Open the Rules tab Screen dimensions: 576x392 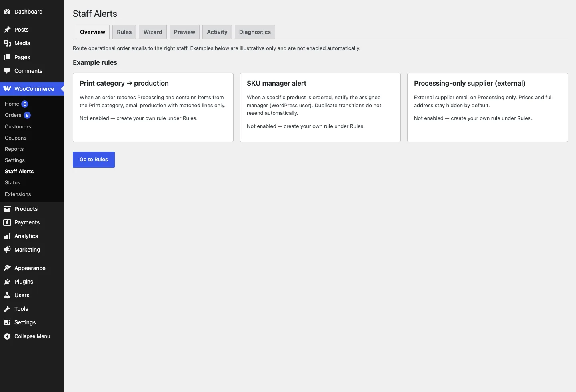pyautogui.click(x=124, y=32)
